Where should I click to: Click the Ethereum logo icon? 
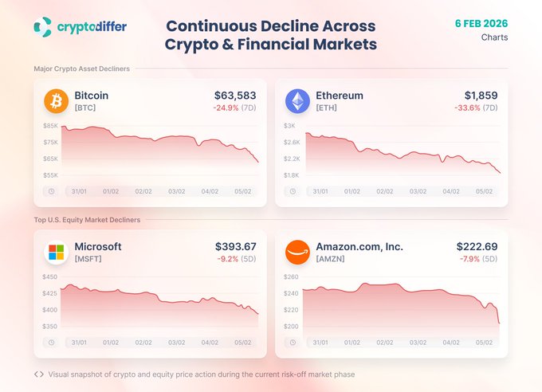297,101
